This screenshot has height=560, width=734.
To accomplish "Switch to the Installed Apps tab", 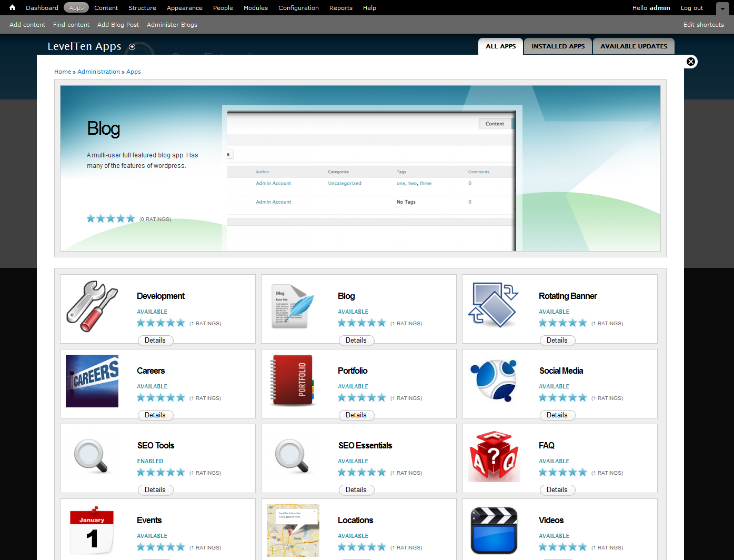I will click(557, 46).
